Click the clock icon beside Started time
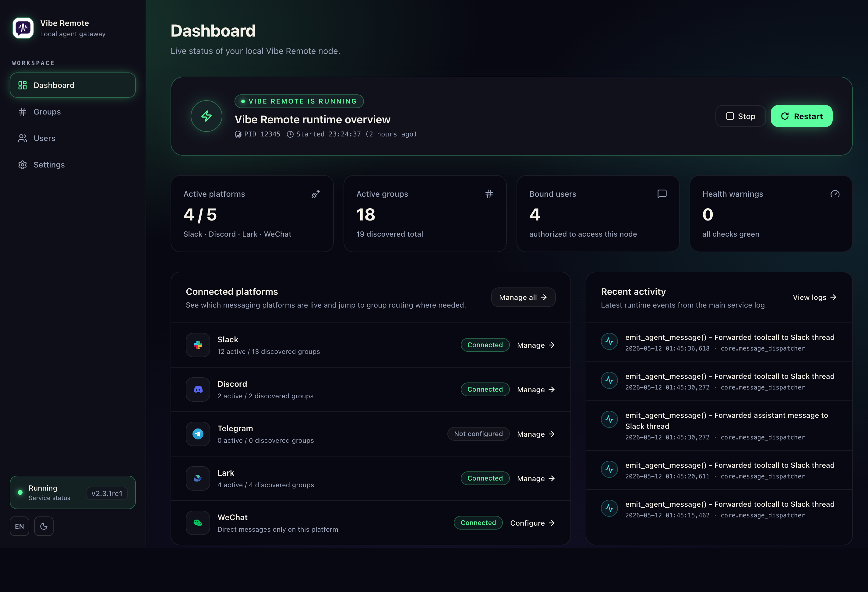 pos(290,134)
